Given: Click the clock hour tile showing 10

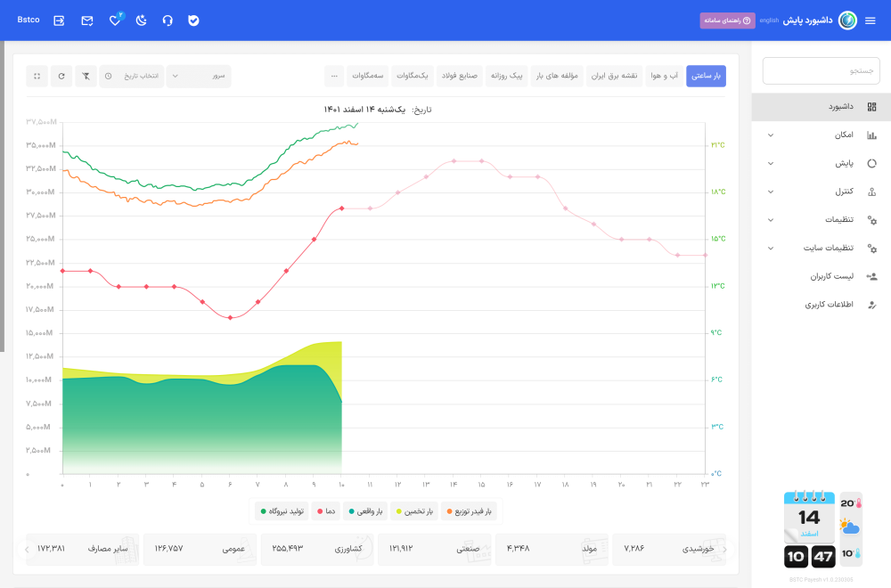Looking at the screenshot, I should [796, 557].
